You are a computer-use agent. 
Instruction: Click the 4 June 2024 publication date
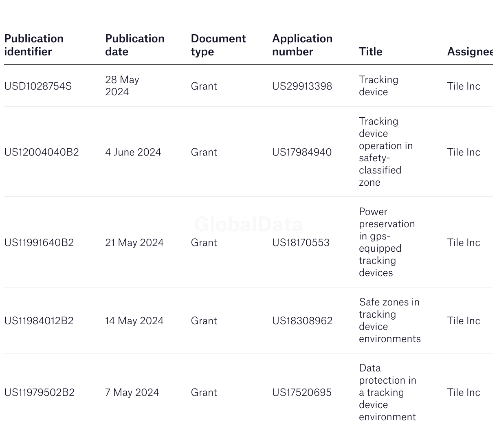point(133,152)
